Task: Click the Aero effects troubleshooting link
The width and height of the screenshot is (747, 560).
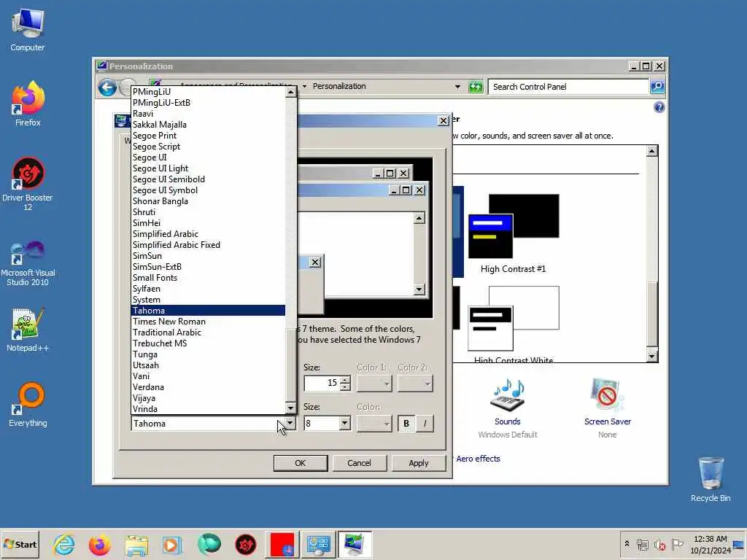Action: tap(478, 459)
